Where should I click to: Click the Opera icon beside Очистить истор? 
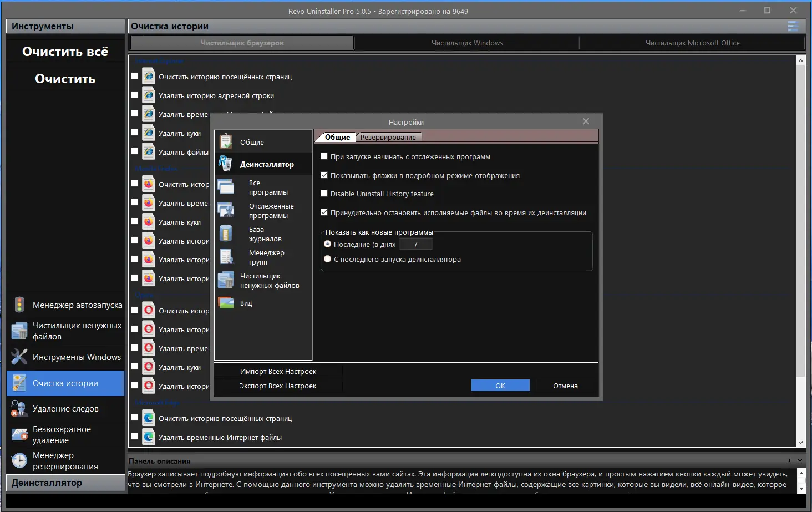[x=149, y=311]
